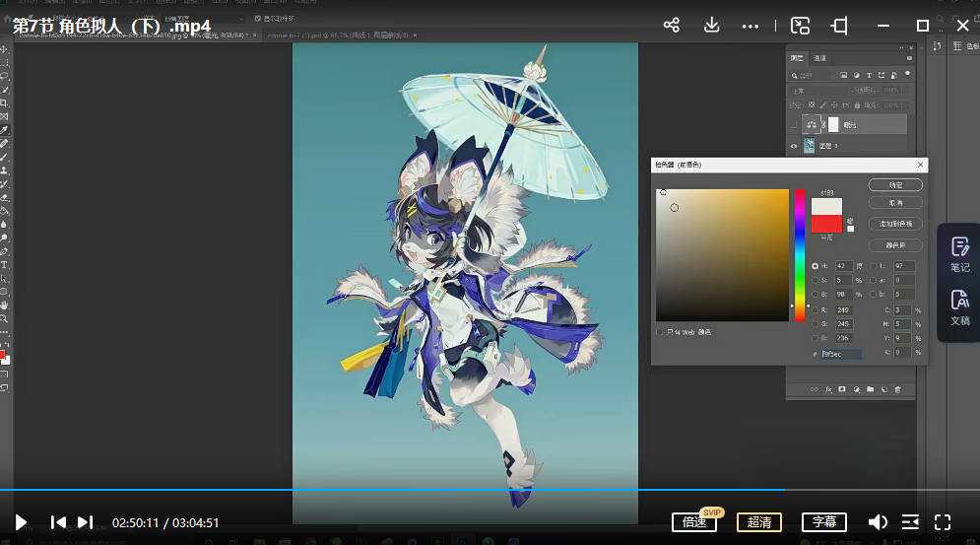Image resolution: width=980 pixels, height=545 pixels.
Task: Open the more options three-dot menu
Action: pyautogui.click(x=751, y=26)
